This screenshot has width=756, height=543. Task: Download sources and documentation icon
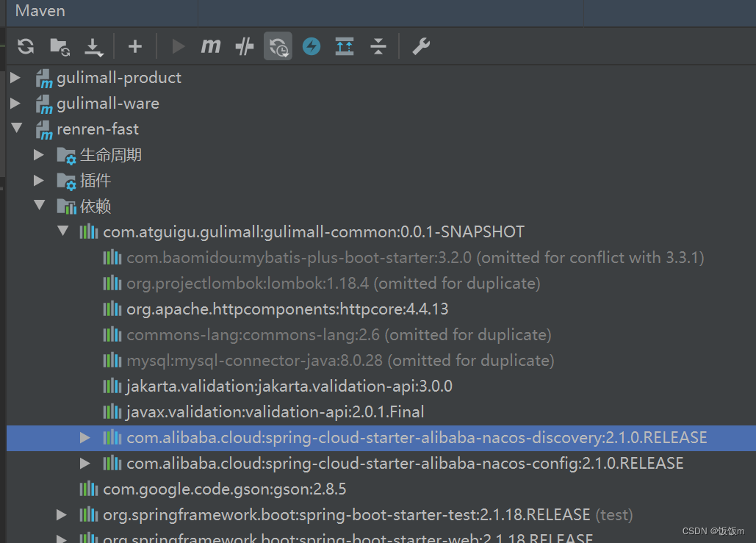(x=93, y=47)
